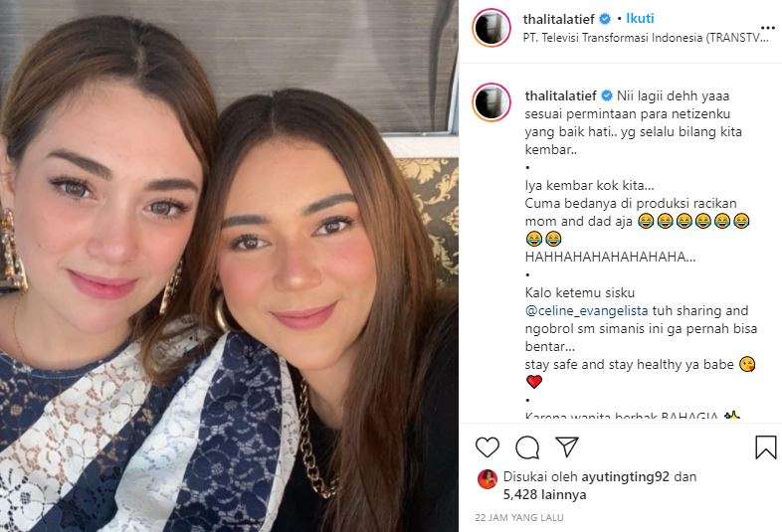Click the small liker avatar near likes
This screenshot has width=782, height=532.
coord(488,479)
